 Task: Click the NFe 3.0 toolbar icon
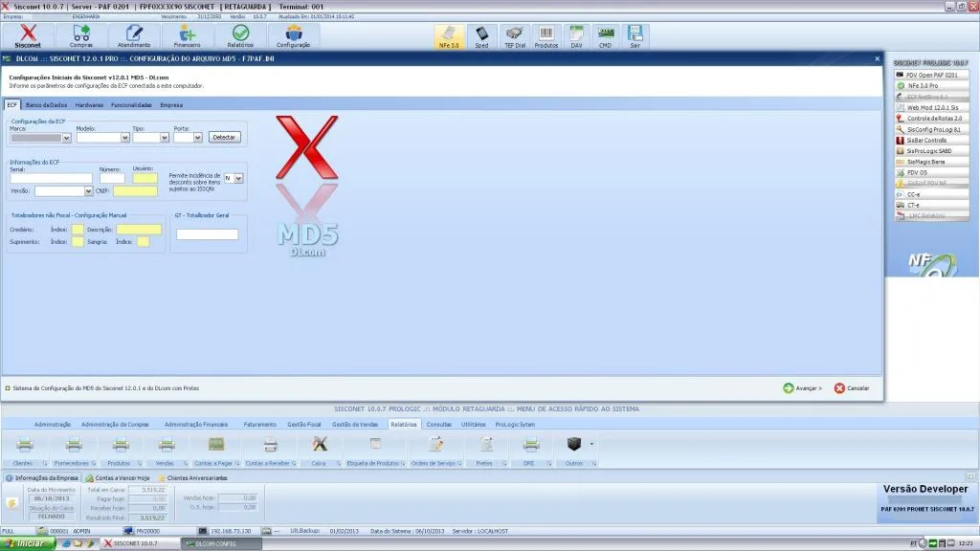point(449,37)
